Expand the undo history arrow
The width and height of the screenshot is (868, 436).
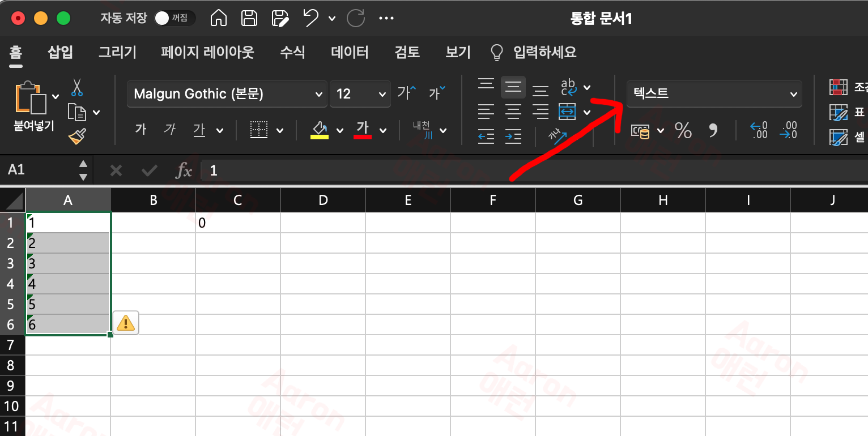332,18
